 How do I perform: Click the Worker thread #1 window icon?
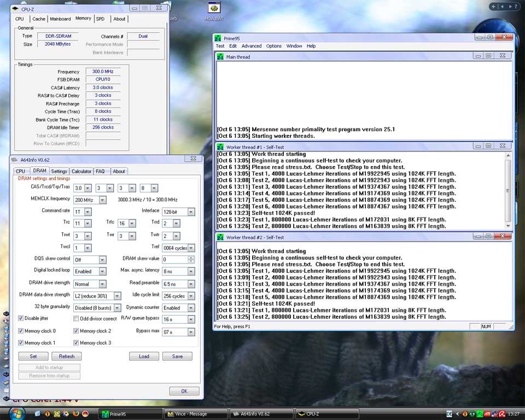(x=220, y=147)
